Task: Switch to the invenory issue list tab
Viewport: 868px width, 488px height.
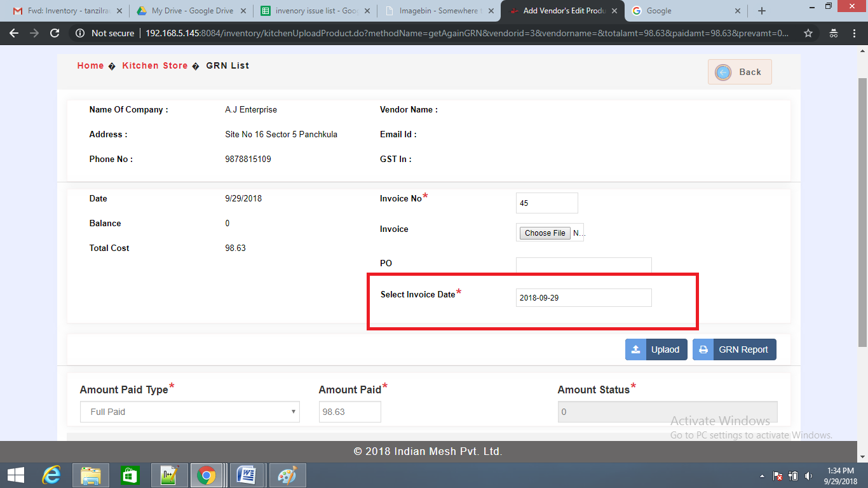Action: [x=315, y=11]
